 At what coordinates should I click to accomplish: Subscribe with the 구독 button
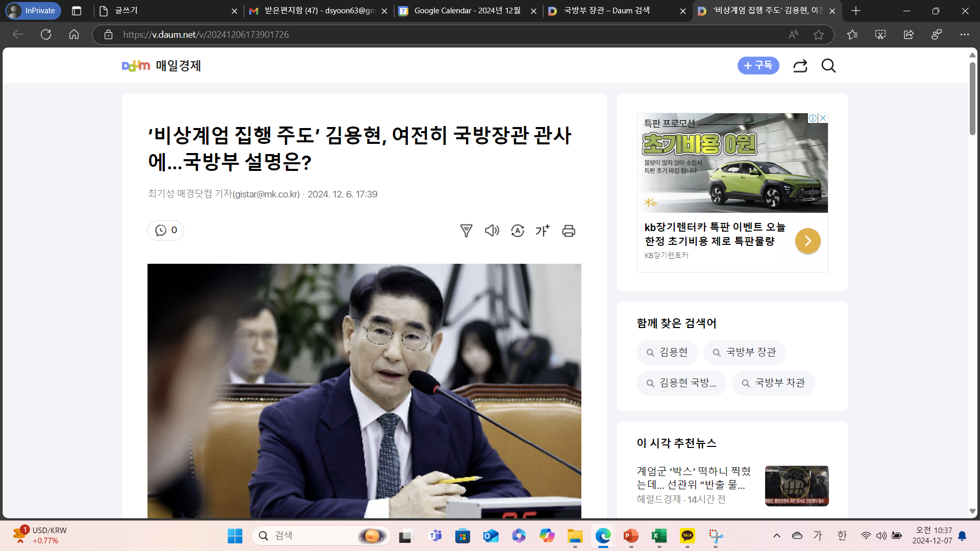[758, 66]
